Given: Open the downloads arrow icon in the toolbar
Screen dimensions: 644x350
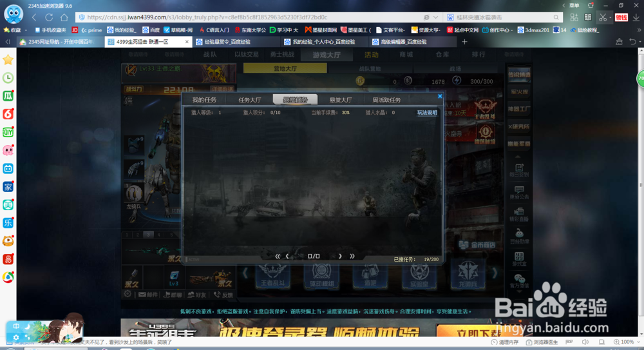Looking at the screenshot, I should pyautogui.click(x=636, y=17).
